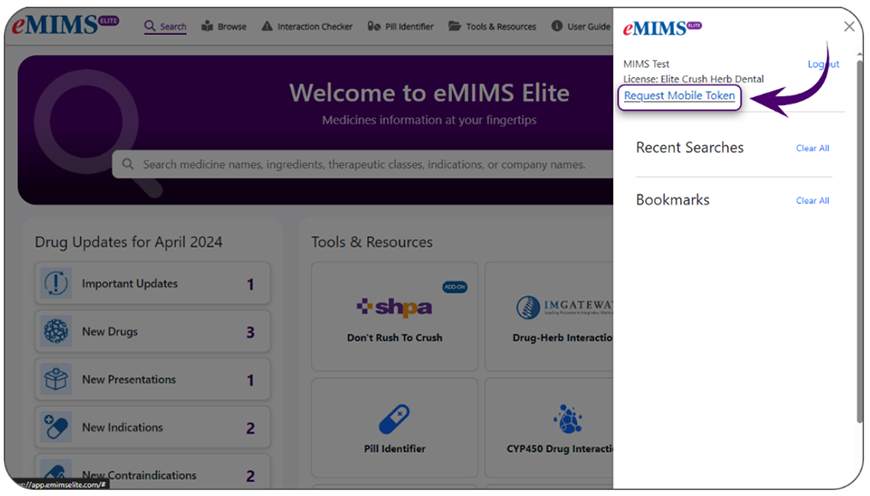
Task: Click the Request Mobile Token link
Action: (679, 95)
